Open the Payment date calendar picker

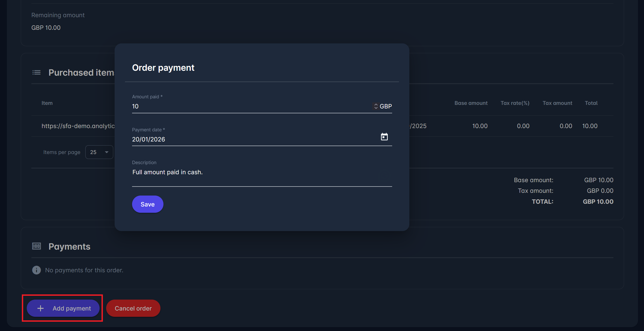coord(384,137)
